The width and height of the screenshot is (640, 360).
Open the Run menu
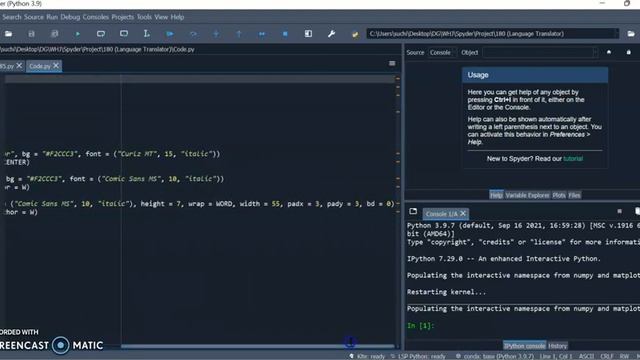pos(52,17)
